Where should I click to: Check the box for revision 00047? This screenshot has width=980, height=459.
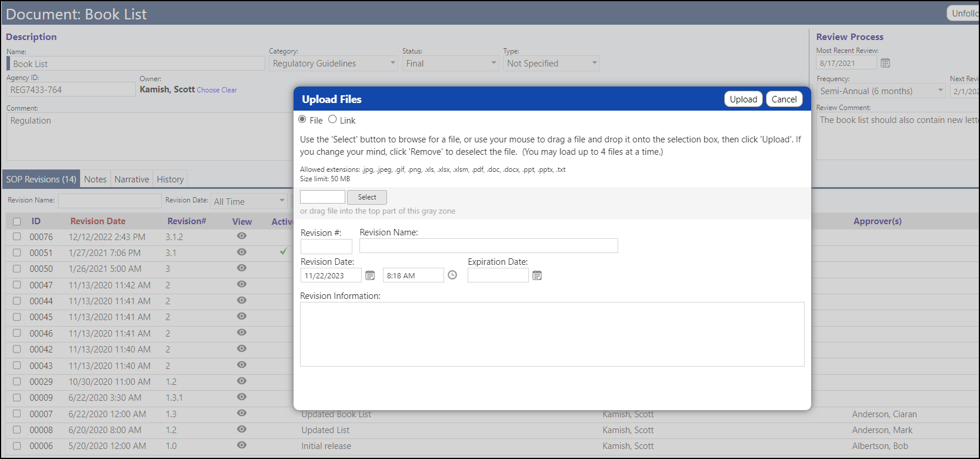pos(17,285)
